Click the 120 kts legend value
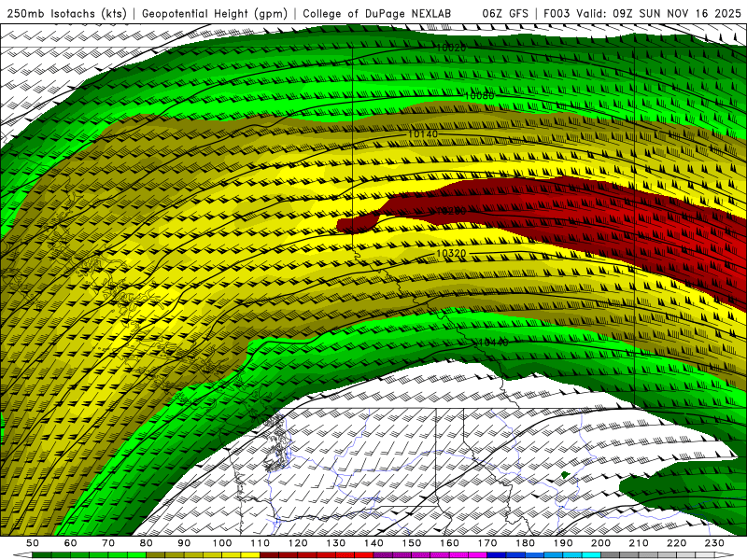This screenshot has width=747, height=560. tap(298, 543)
